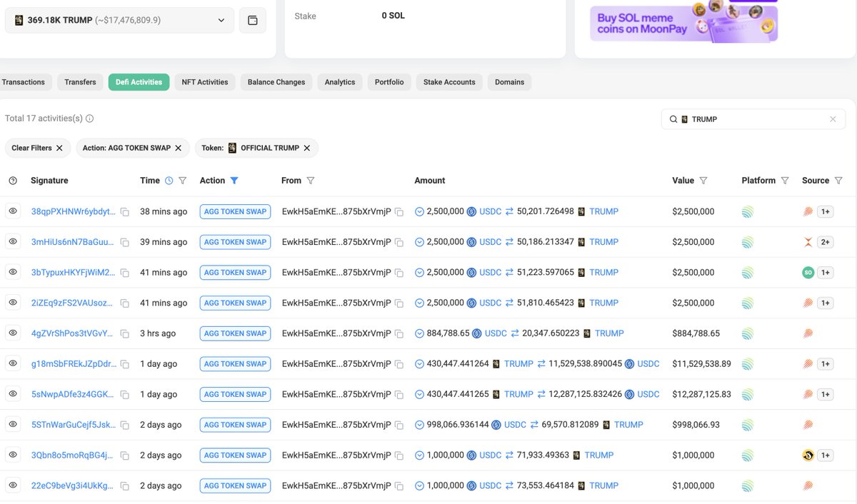Toggle eye icon for row 38qpPXHNWr6ybdyt
The height and width of the screenshot is (504, 857).
(13, 211)
